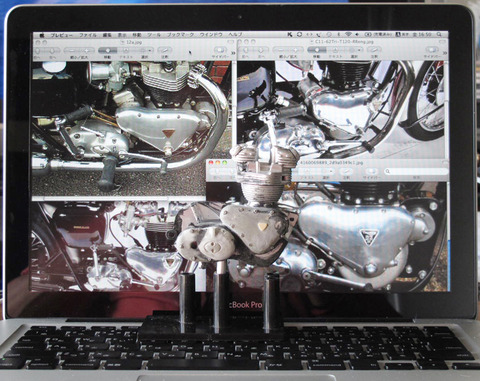Toggle the sidebar in 12a.jpg window
Viewport: 480px width, 381px height.
coord(220,50)
